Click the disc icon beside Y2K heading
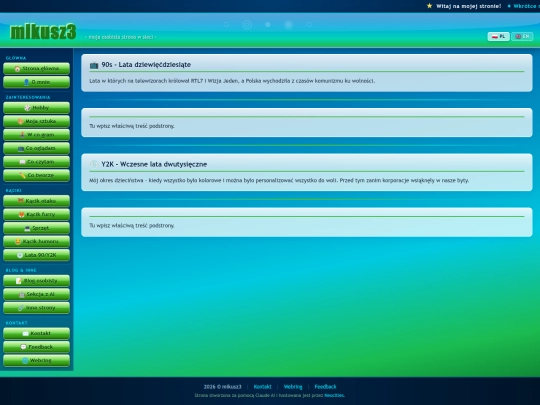The height and width of the screenshot is (405, 540). point(94,164)
